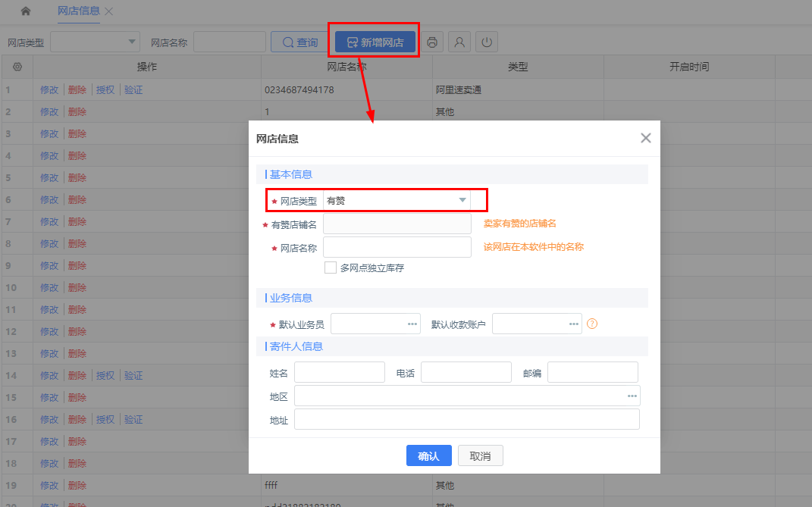Go to the home page icon
812x507 pixels.
pos(25,11)
